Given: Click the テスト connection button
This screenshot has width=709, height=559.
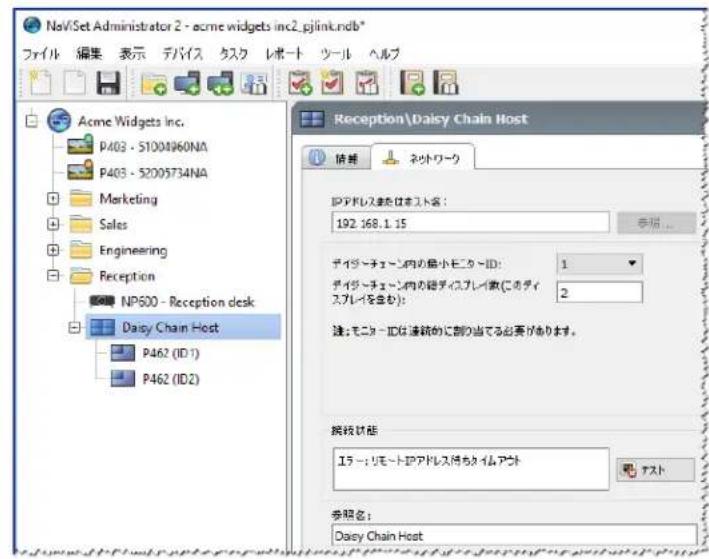Looking at the screenshot, I should [x=655, y=470].
